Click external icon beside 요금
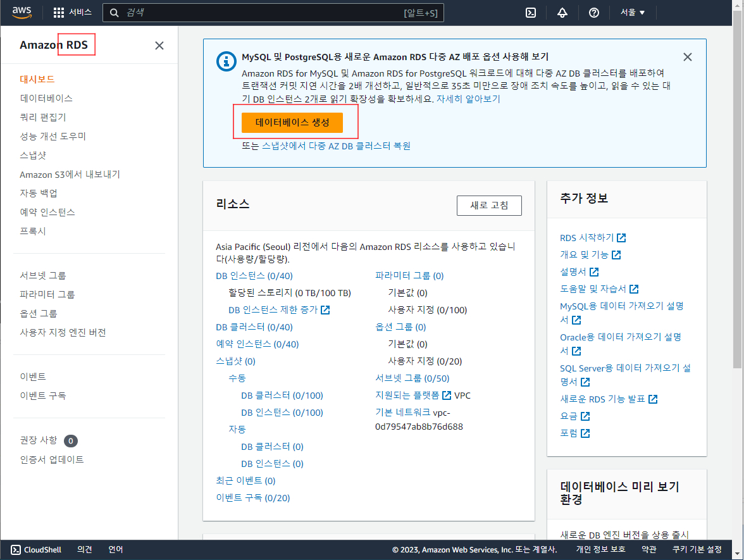 [x=586, y=416]
